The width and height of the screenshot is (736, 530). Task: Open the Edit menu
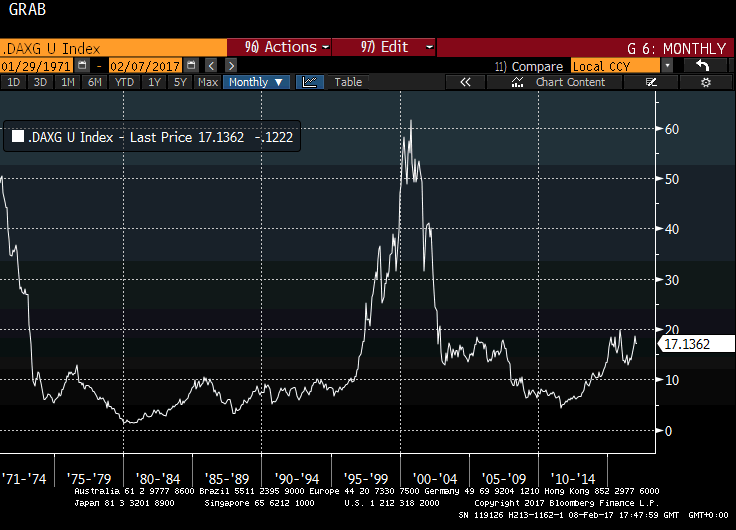tap(384, 47)
